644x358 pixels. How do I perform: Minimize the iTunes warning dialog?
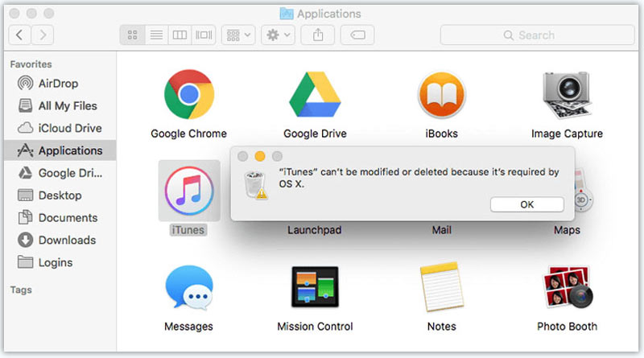[260, 156]
